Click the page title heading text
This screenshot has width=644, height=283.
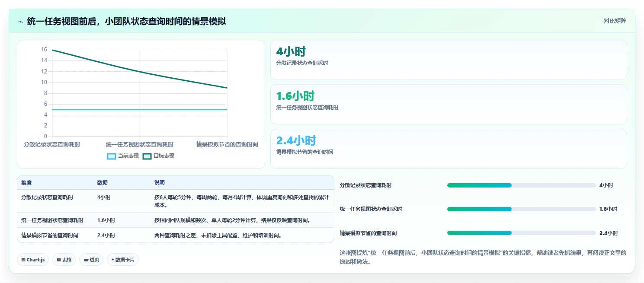pos(126,22)
